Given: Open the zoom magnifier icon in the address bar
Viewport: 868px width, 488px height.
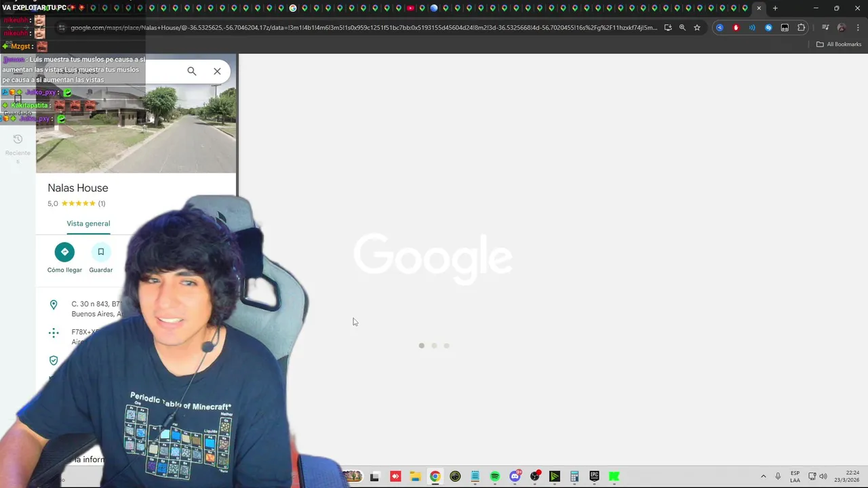Looking at the screenshot, I should click(682, 28).
